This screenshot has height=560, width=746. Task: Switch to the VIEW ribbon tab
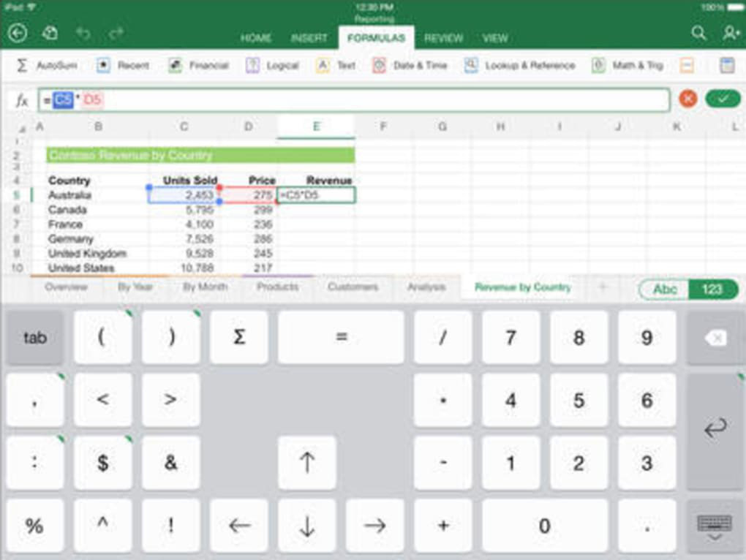pos(495,38)
